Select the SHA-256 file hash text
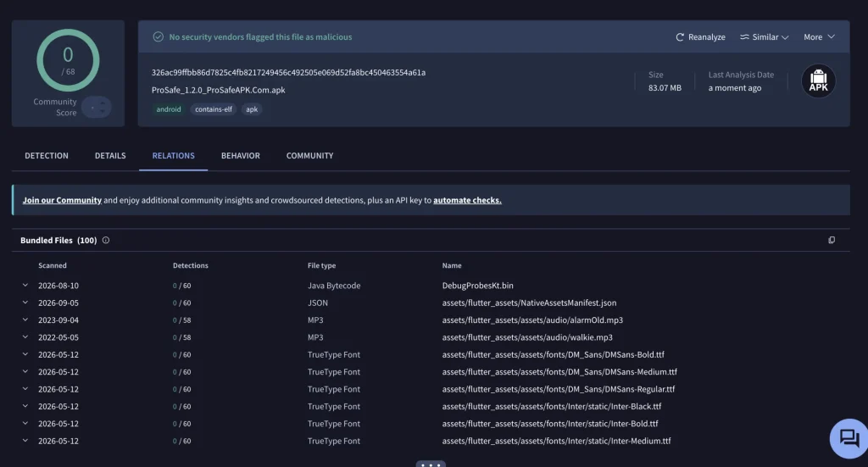 tap(288, 73)
